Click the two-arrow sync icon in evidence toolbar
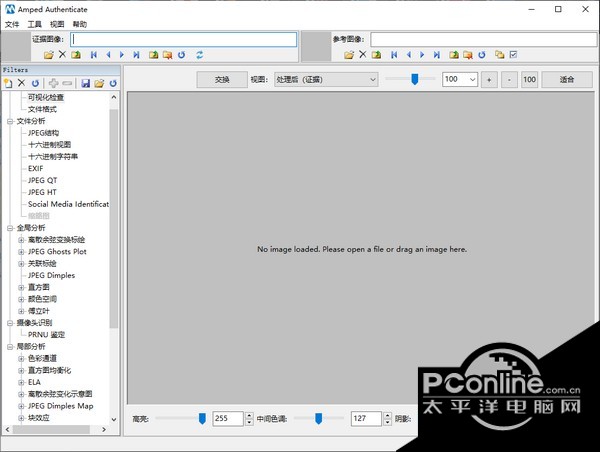The height and width of the screenshot is (452, 600). click(200, 55)
